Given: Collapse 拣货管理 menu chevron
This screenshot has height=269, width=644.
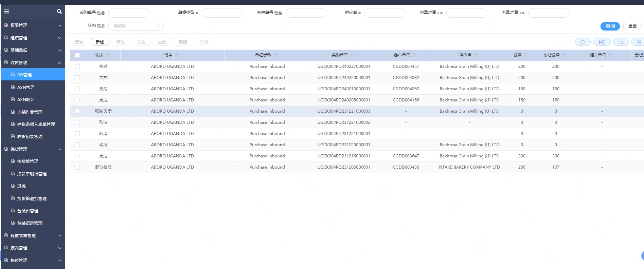Looking at the screenshot, I should pyautogui.click(x=60, y=149).
